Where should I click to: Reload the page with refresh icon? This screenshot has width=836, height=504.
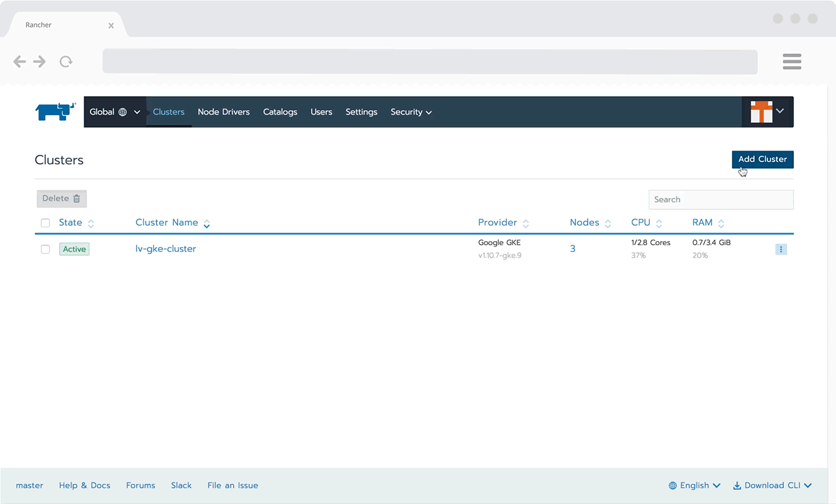click(66, 61)
